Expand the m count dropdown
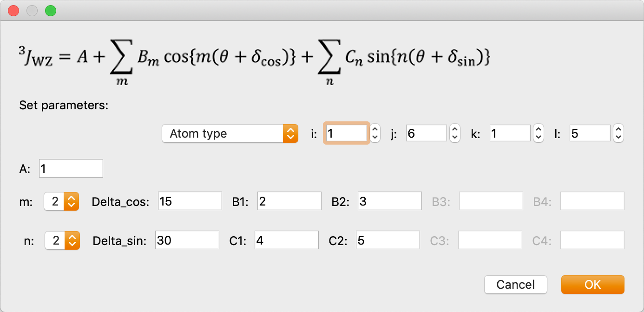Screen dimensions: 644x312 (61, 201)
